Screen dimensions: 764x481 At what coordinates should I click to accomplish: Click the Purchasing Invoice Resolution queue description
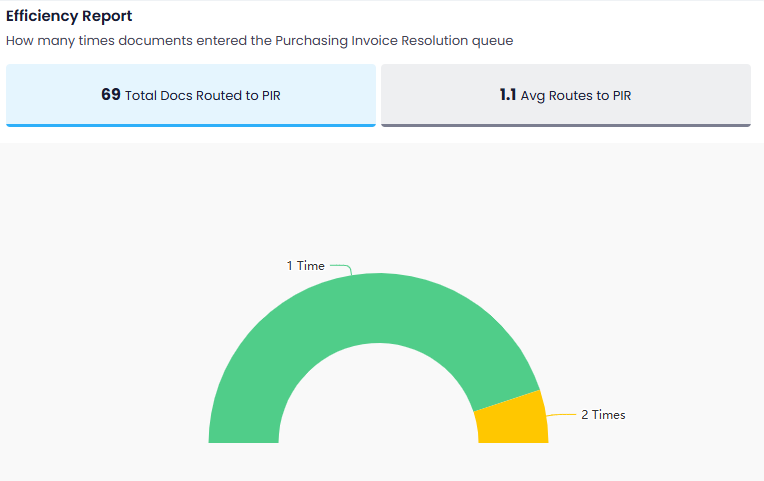click(259, 41)
